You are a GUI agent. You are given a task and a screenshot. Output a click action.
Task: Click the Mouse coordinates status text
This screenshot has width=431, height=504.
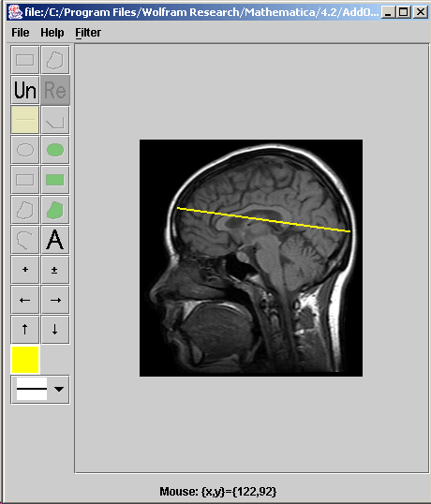[218, 492]
